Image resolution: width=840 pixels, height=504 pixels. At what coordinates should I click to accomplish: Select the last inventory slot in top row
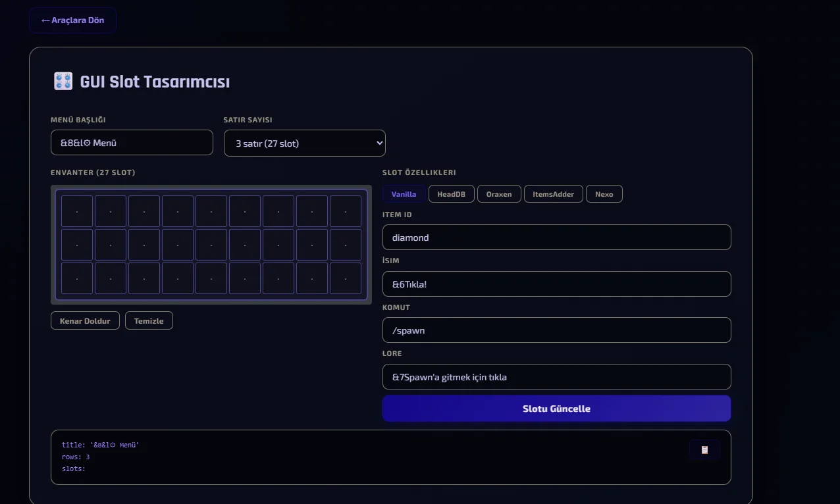coord(346,211)
